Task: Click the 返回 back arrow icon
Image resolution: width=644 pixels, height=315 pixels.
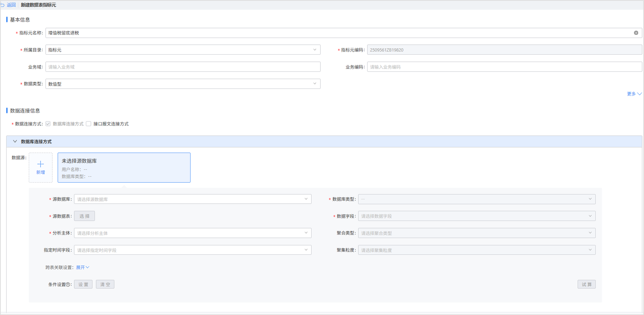Action: pyautogui.click(x=3, y=5)
